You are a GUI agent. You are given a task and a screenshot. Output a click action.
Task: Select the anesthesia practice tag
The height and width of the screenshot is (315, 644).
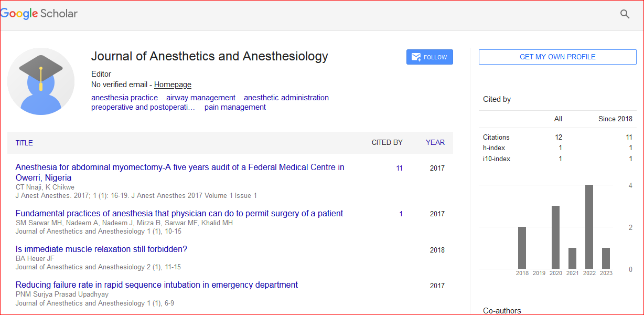point(124,98)
